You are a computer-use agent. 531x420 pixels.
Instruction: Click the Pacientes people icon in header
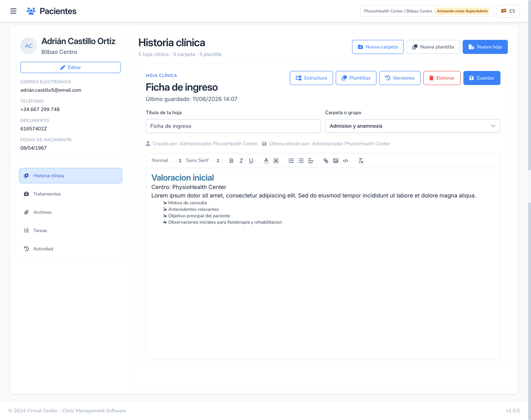31,11
